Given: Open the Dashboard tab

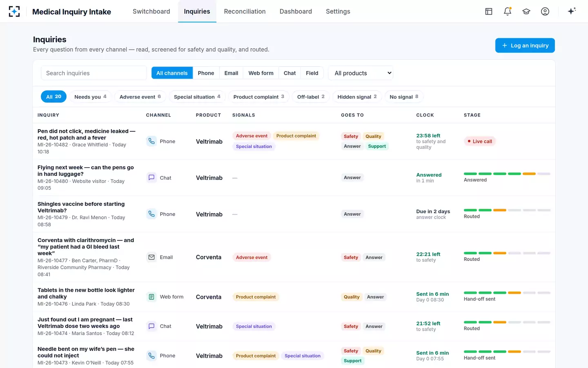Looking at the screenshot, I should click(296, 11).
